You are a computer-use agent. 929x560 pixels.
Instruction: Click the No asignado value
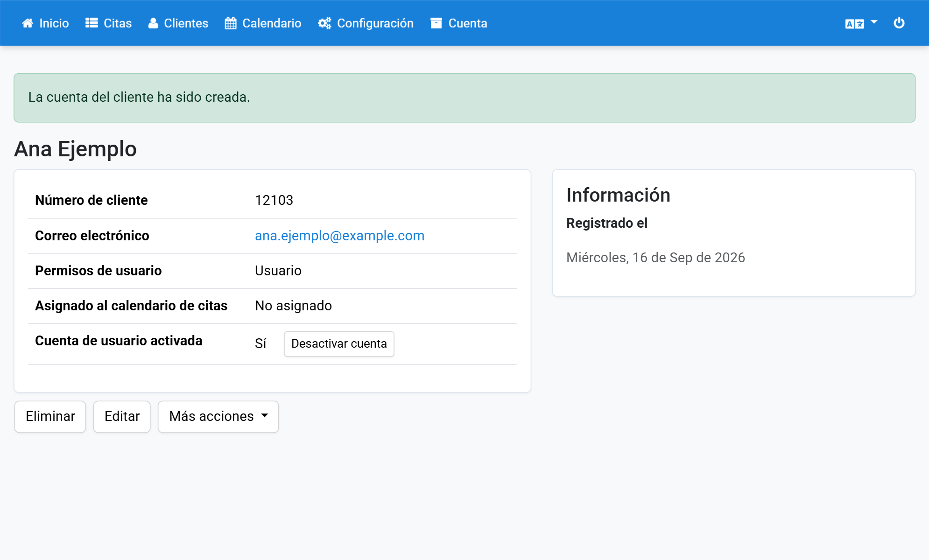(293, 306)
